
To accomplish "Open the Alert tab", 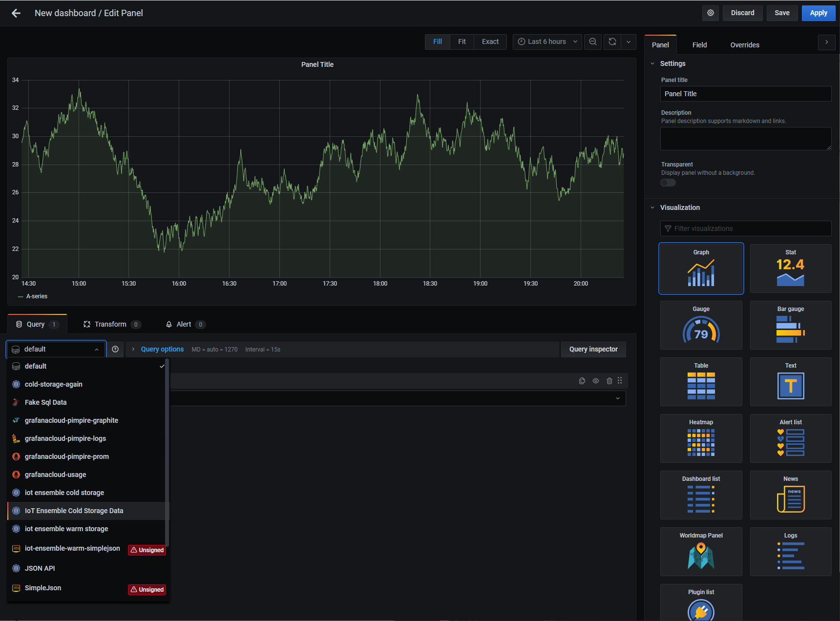I will tap(186, 324).
